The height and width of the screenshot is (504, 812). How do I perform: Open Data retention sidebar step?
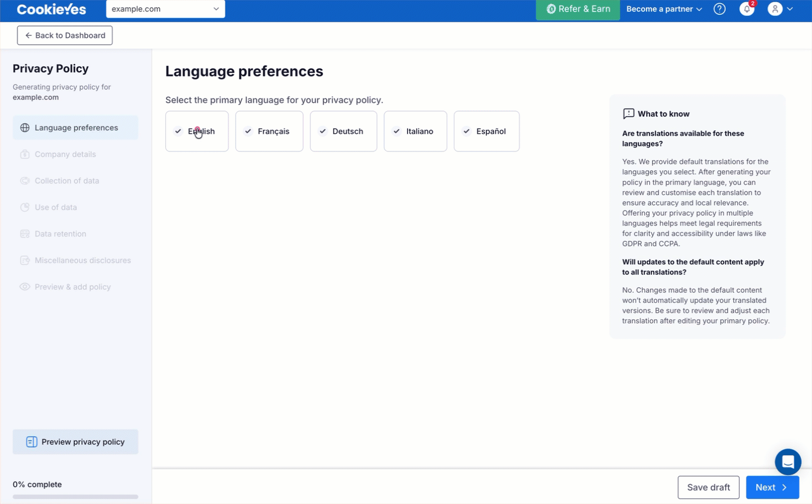[76, 234]
